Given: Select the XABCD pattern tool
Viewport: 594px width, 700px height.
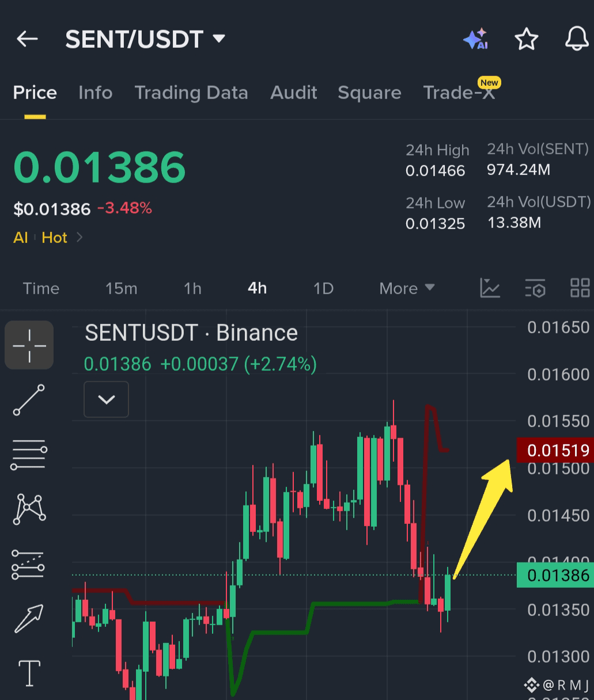Looking at the screenshot, I should (x=29, y=509).
